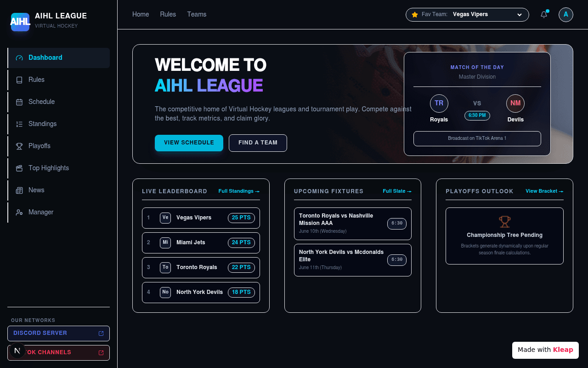Image resolution: width=588 pixels, height=368 pixels.
Task: Open the Full Slate link
Action: click(x=397, y=191)
